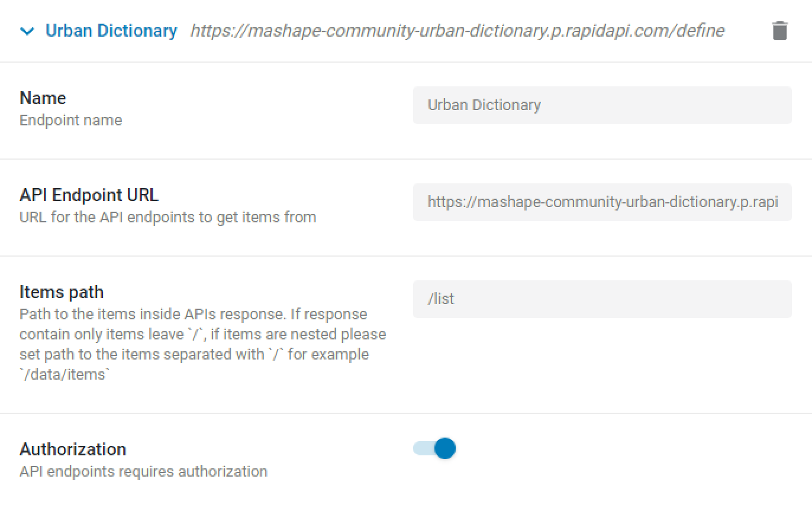812x505 pixels.
Task: Focus the Name field containing Urban Dictionary
Action: 602,105
